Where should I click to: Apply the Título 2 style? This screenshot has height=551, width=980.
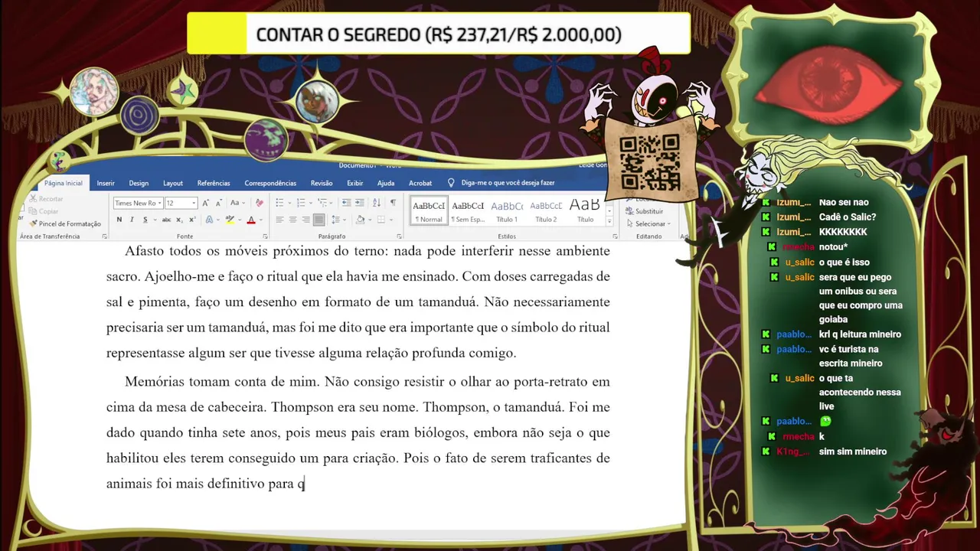point(546,211)
